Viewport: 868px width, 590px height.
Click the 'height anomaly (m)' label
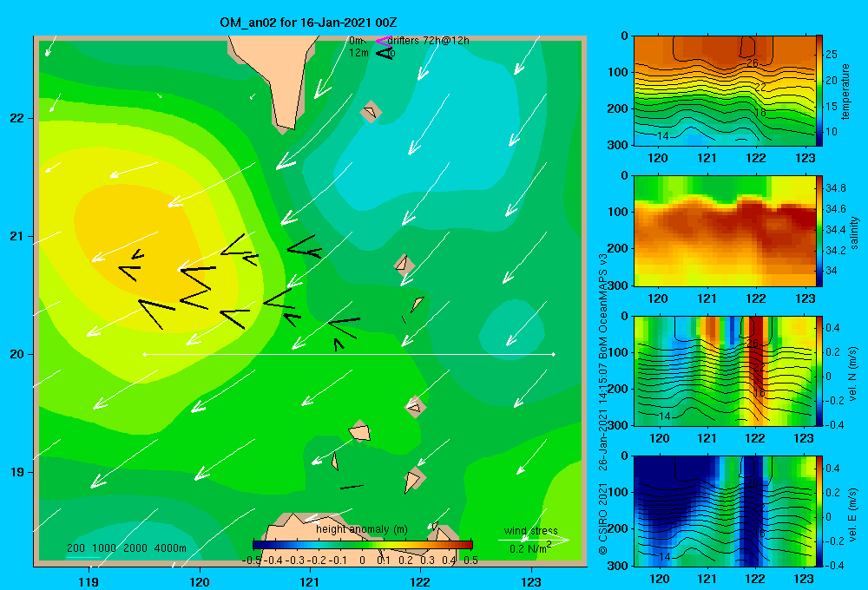361,529
